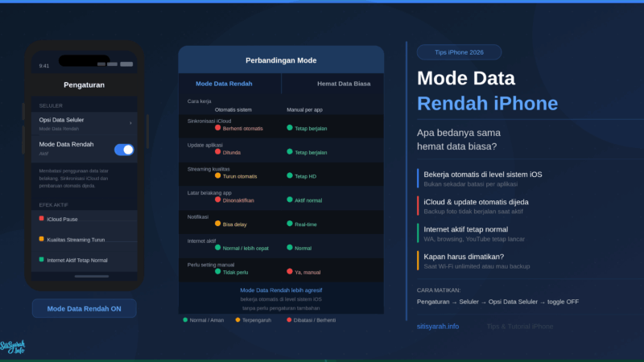Click green dot next to Tidak perlu
The image size is (644, 362).
pyautogui.click(x=217, y=271)
